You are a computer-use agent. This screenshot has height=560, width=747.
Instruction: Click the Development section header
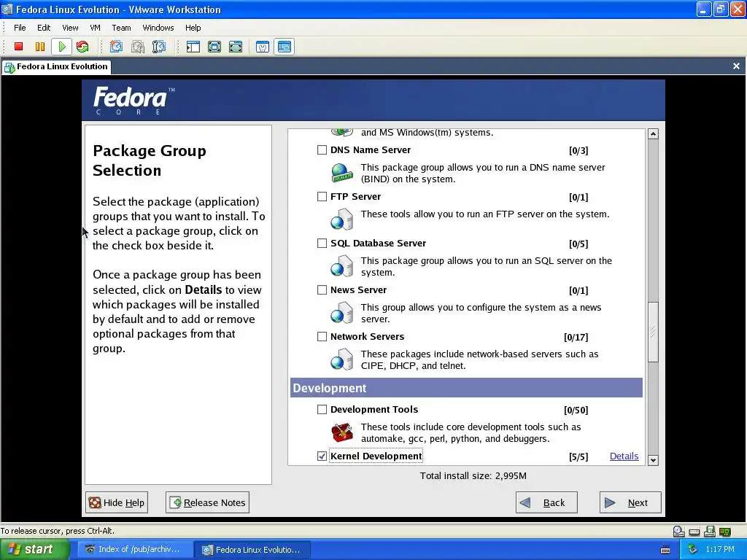click(x=466, y=388)
